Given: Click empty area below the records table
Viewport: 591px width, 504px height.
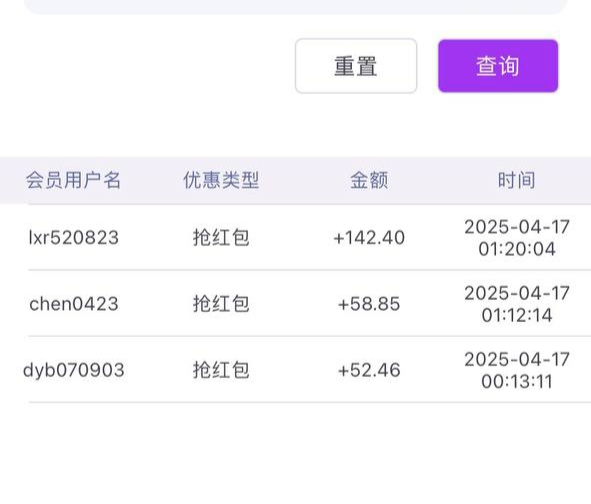Looking at the screenshot, I should 296,452.
